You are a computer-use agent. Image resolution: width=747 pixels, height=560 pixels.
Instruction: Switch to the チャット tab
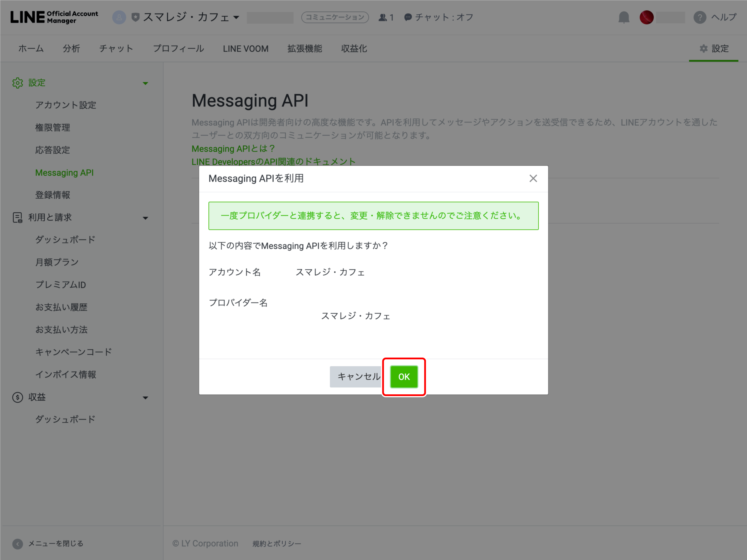[116, 49]
